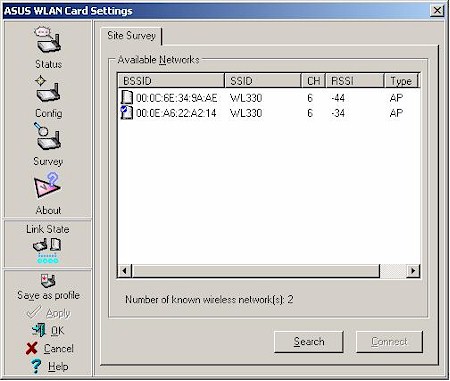Viewport: 450px width, 381px height.
Task: Click the OK text label
Action: pyautogui.click(x=57, y=331)
